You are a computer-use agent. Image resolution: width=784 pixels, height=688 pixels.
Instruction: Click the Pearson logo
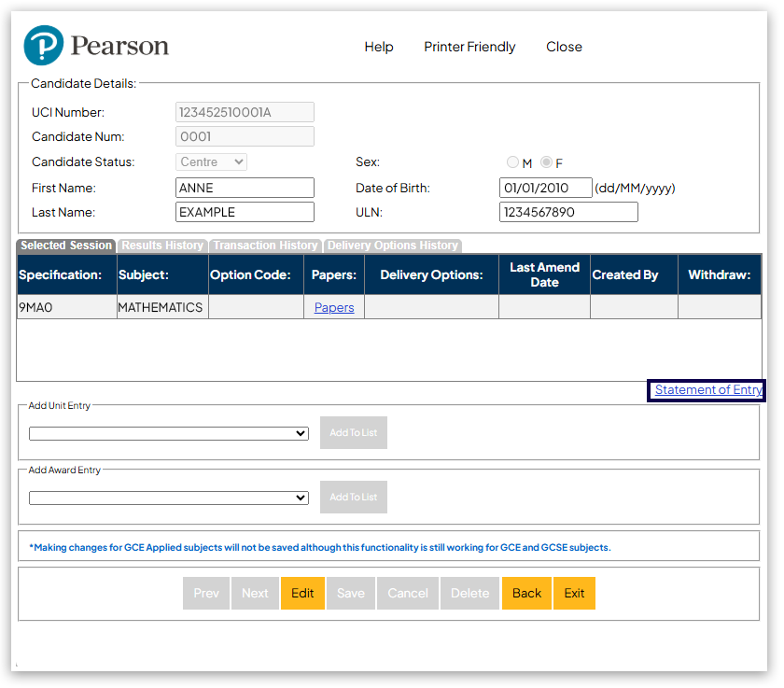point(95,45)
